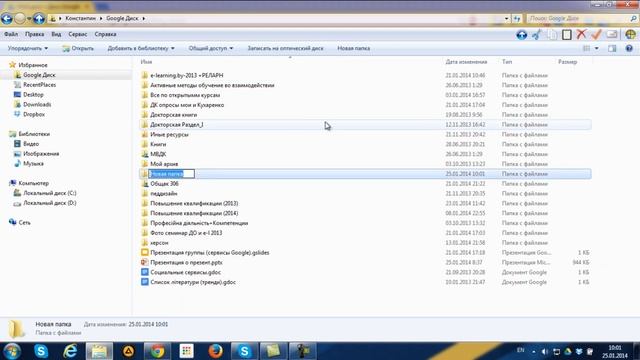Select Библиотеки in the navigation pane
The height and width of the screenshot is (360, 640).
(34, 134)
